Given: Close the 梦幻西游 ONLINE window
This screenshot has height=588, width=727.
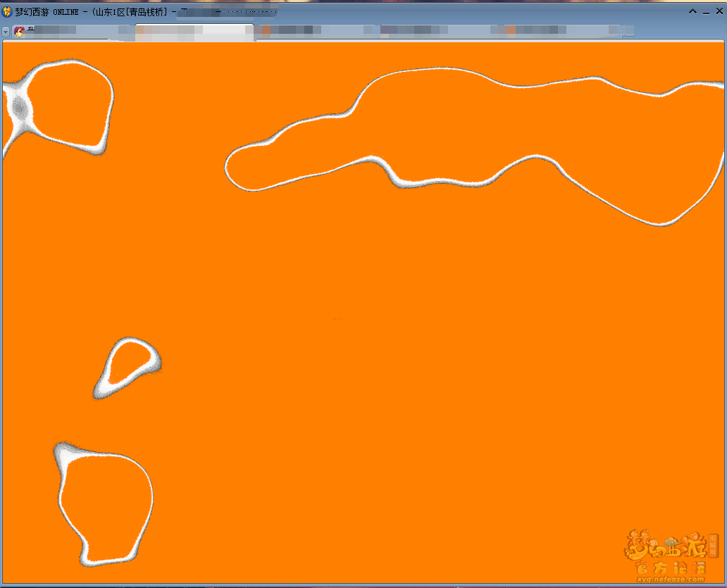Looking at the screenshot, I should point(719,12).
